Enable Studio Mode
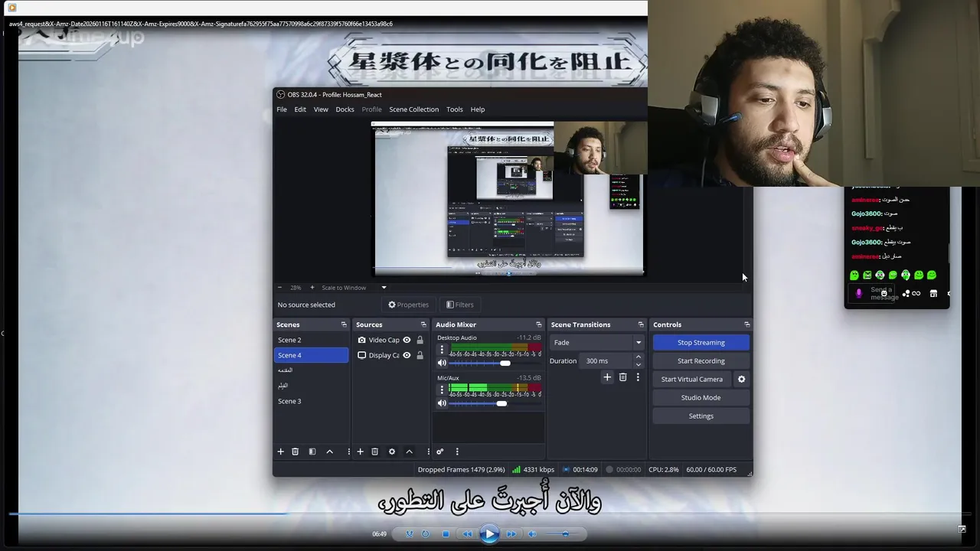 pyautogui.click(x=701, y=397)
